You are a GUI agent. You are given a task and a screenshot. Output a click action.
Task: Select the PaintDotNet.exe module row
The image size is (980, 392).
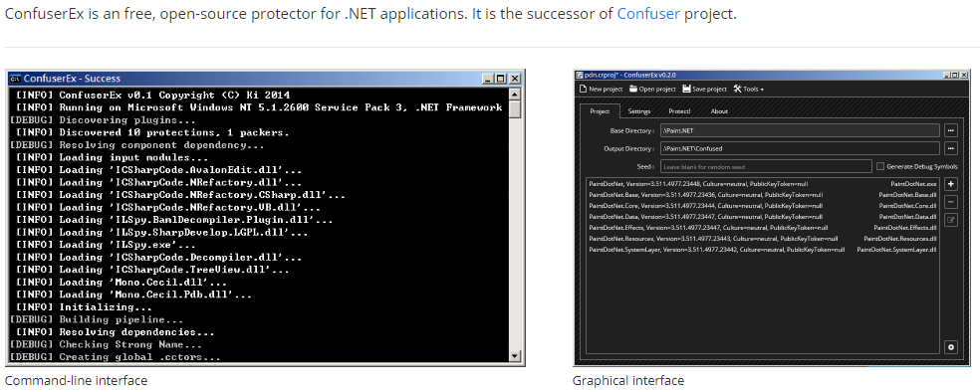click(763, 185)
